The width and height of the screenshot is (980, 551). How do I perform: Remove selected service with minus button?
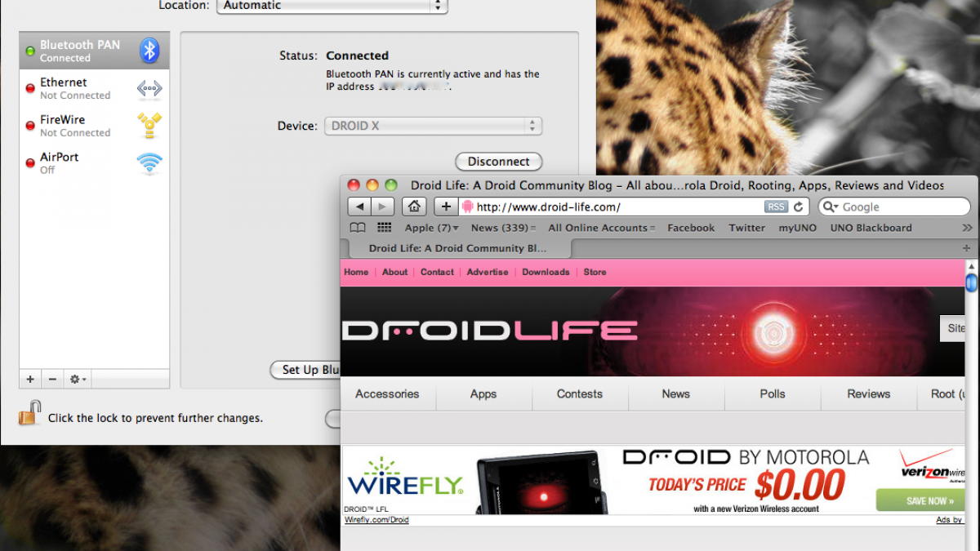(x=52, y=380)
